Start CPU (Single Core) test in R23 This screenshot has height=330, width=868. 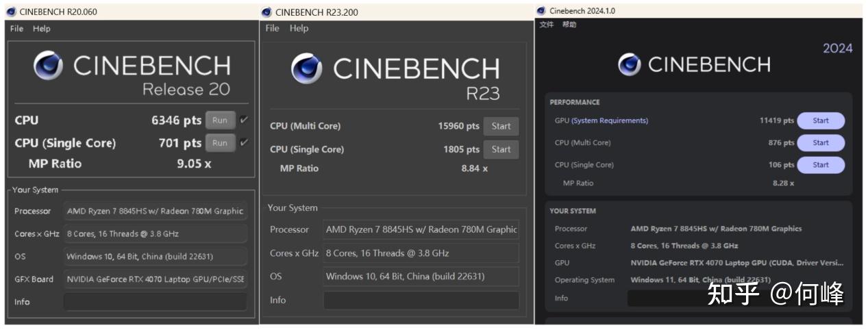point(501,149)
